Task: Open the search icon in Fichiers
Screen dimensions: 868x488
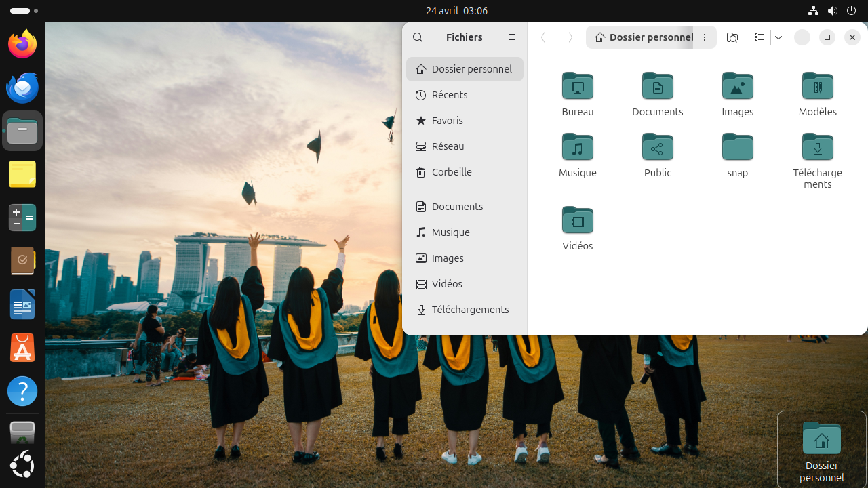Action: click(418, 37)
